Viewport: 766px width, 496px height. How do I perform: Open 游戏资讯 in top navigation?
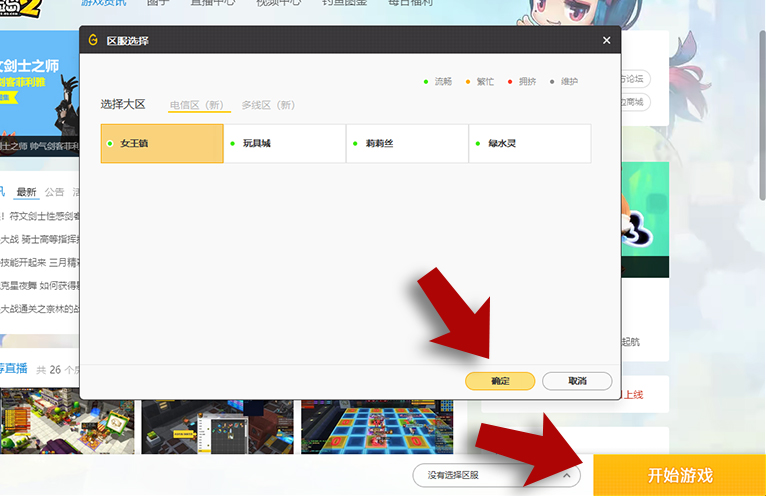coord(104,2)
